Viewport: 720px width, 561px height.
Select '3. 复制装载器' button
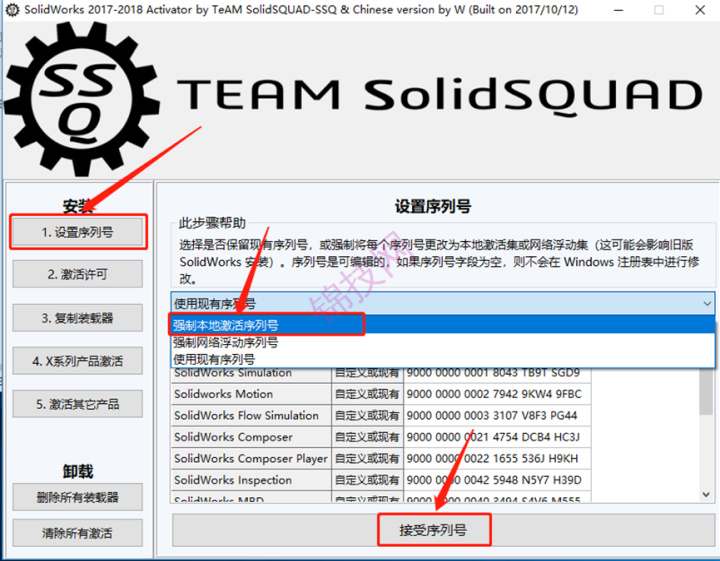(77, 318)
